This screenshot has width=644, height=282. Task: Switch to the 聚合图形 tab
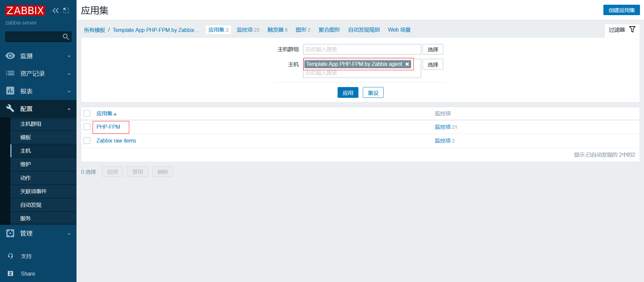tap(329, 30)
